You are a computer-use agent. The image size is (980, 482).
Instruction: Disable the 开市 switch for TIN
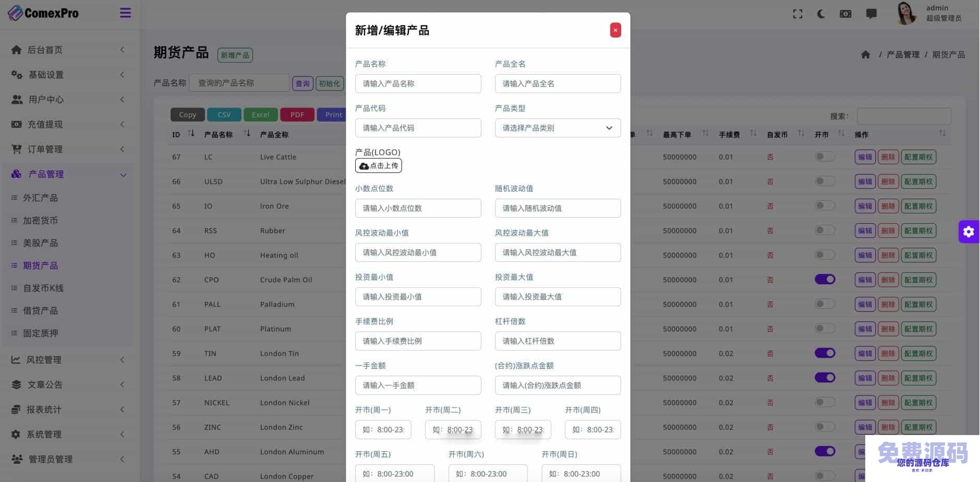(825, 353)
